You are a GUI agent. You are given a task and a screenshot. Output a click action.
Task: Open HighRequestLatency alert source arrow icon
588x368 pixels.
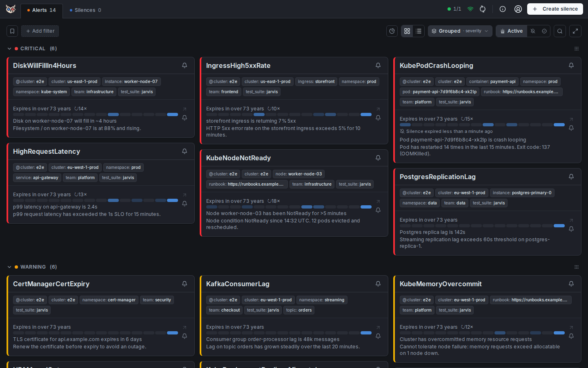[185, 195]
